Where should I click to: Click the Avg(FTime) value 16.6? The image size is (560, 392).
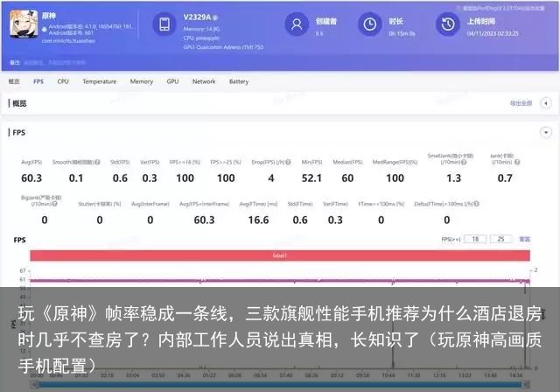tap(259, 220)
